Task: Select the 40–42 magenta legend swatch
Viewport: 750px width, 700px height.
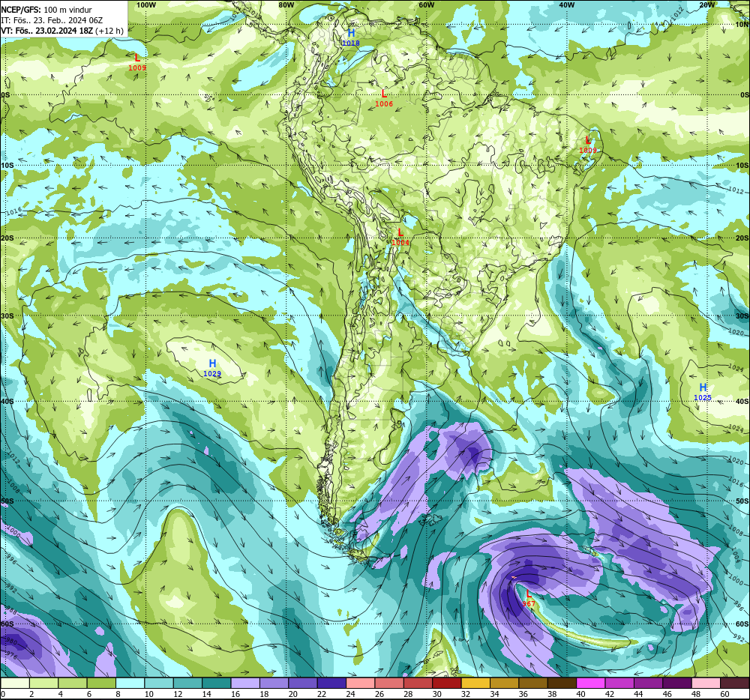Action: (591, 683)
